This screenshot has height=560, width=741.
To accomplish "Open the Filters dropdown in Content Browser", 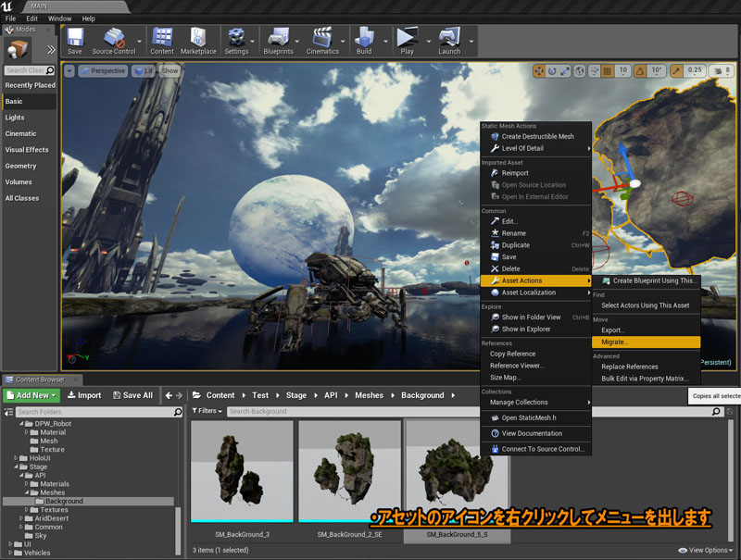I will point(207,411).
